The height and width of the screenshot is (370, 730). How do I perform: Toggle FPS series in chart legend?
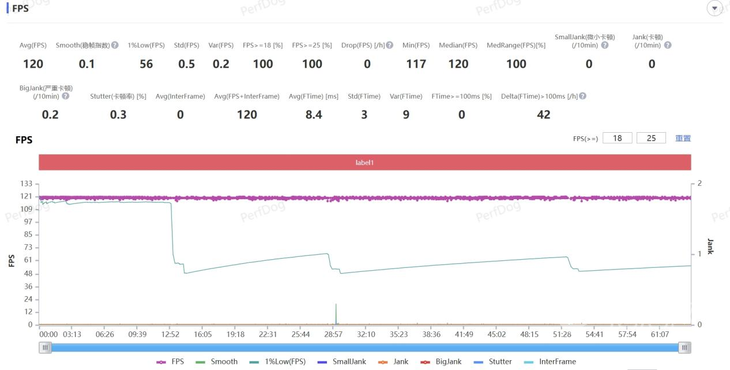click(x=170, y=362)
